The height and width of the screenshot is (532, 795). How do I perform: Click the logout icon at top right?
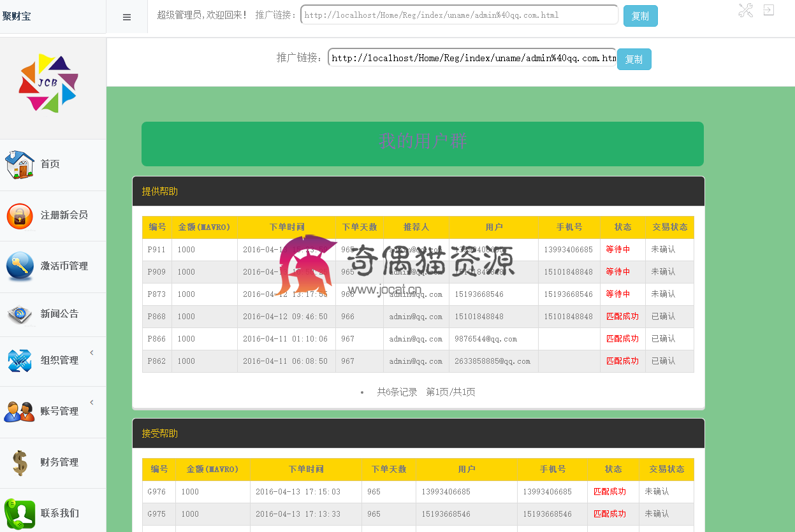click(769, 10)
